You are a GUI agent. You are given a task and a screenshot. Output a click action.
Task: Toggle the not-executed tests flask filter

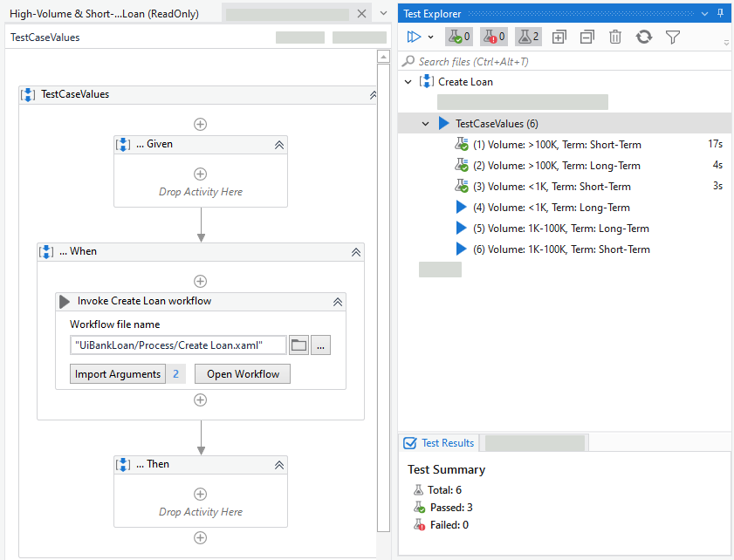527,37
